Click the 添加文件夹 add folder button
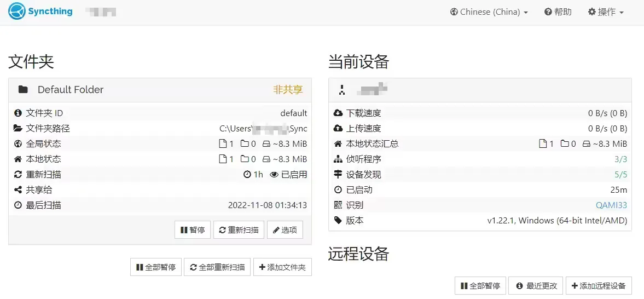This screenshot has height=299, width=644. pos(282,267)
